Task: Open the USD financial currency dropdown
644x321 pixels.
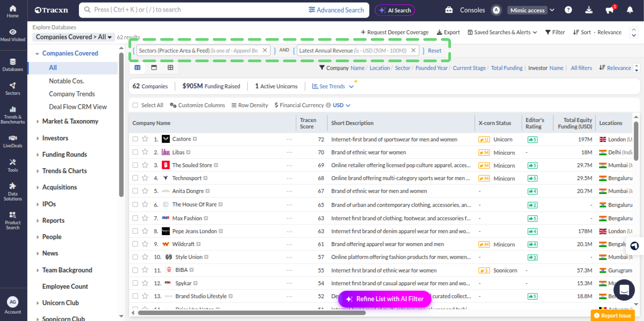Action: coord(341,105)
